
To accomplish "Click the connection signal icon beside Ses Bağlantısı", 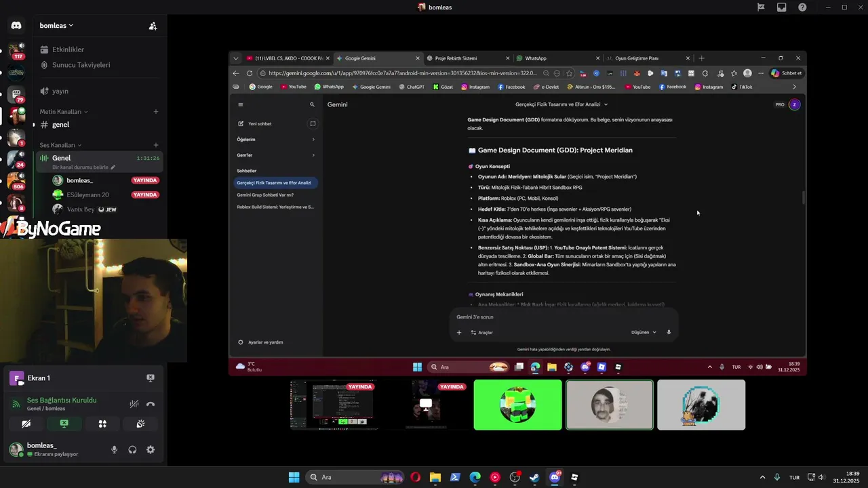I will click(x=16, y=404).
